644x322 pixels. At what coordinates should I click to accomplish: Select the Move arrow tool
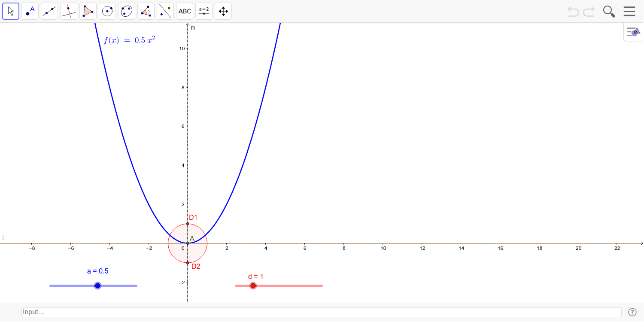pos(11,11)
